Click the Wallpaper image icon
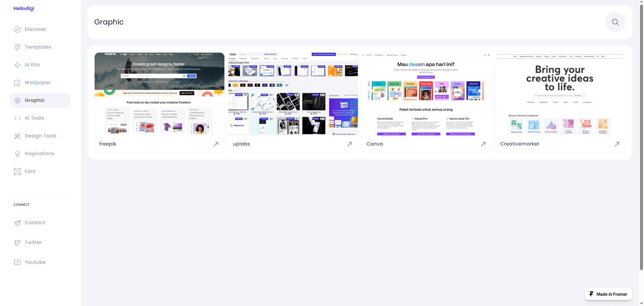 (x=17, y=82)
